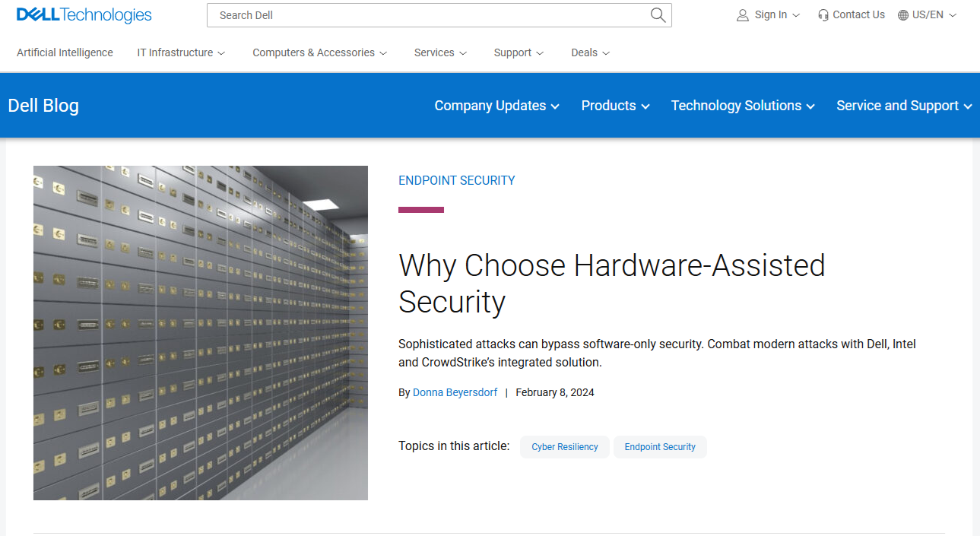Expand the Services dropdown menu
The image size is (980, 536).
[440, 52]
